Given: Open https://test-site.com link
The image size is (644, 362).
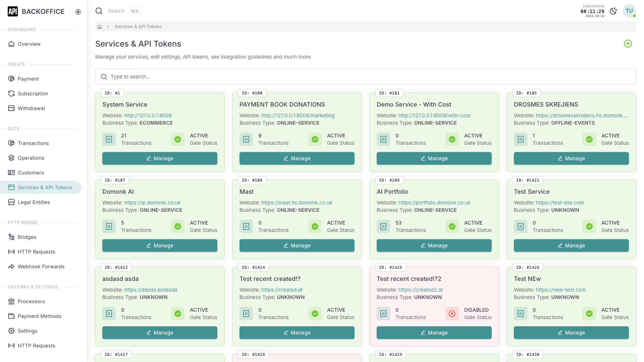Looking at the screenshot, I should [x=560, y=203].
